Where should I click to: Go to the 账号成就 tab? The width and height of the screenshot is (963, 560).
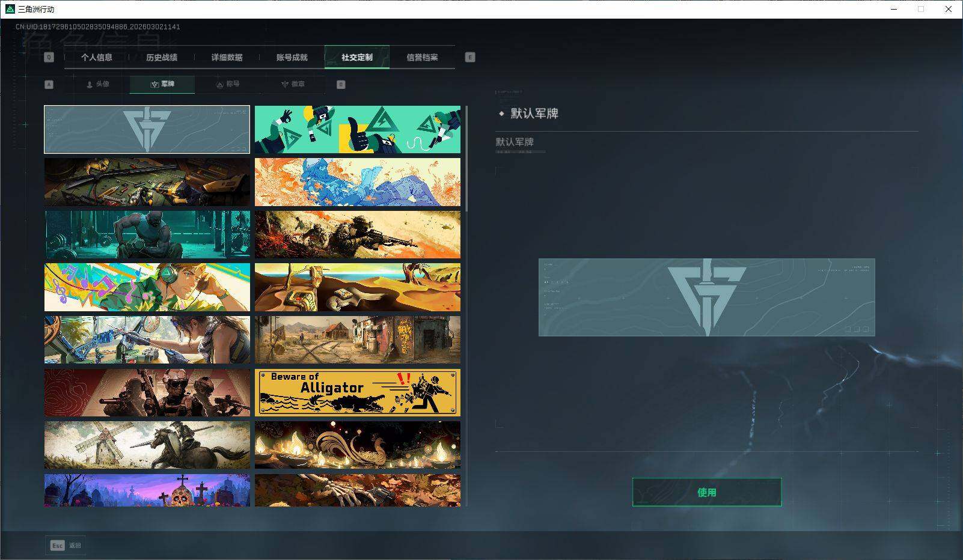coord(292,58)
